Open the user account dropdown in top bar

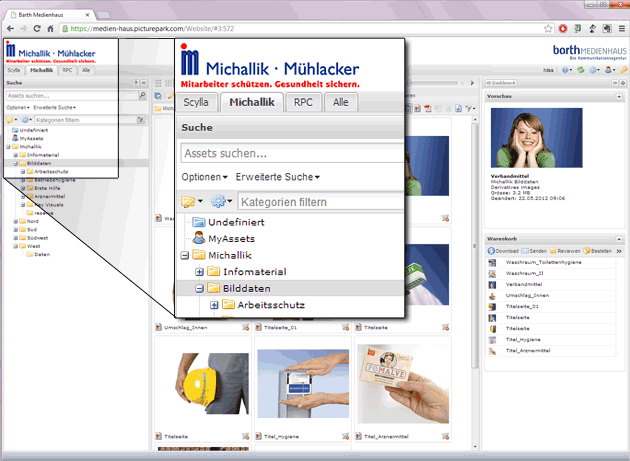610,70
